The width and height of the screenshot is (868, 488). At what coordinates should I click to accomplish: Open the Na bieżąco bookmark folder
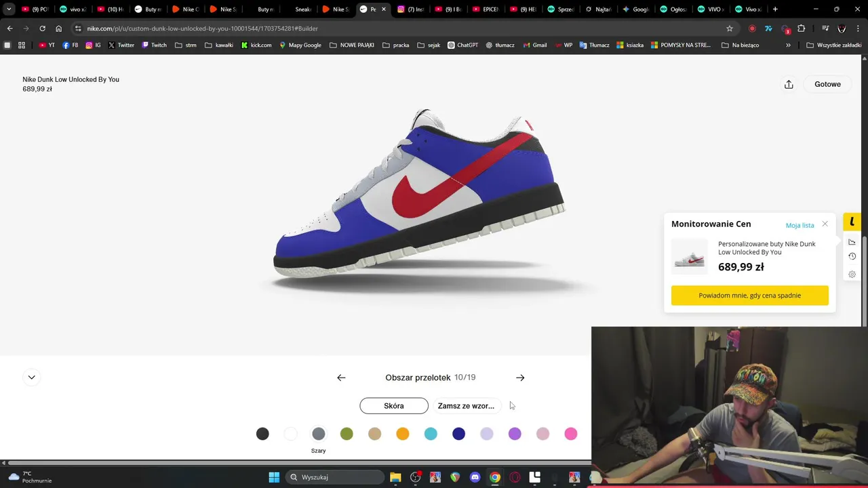pos(740,45)
